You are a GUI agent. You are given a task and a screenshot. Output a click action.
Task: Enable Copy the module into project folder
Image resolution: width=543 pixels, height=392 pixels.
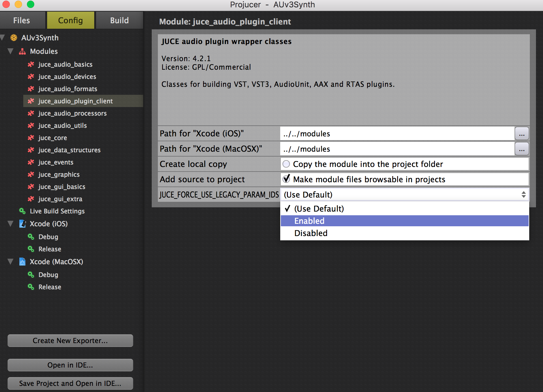click(286, 164)
